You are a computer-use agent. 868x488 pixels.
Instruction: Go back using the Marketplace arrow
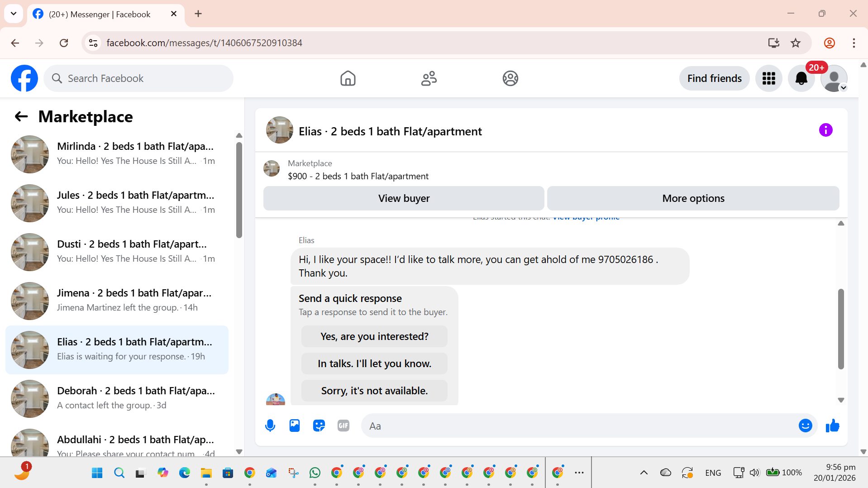[21, 117]
